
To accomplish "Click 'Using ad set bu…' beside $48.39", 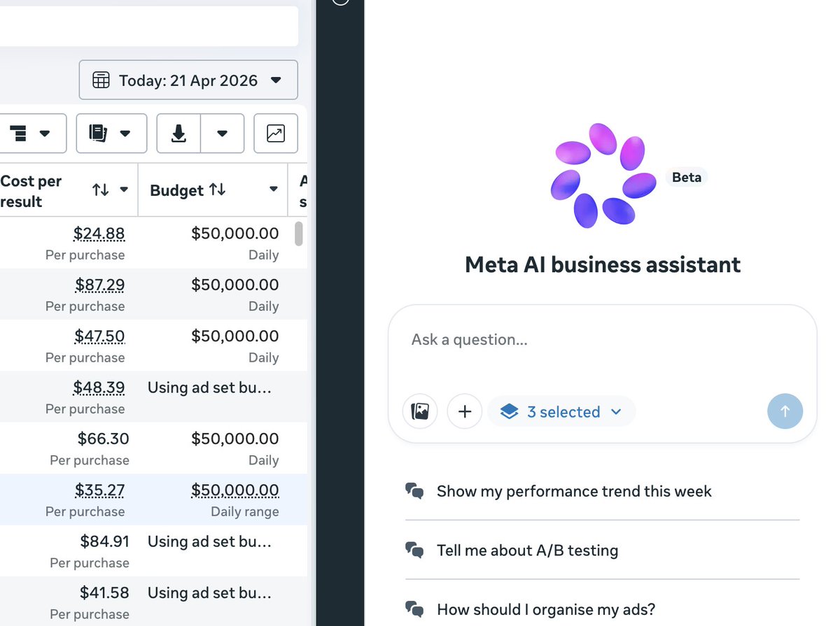I will [x=209, y=387].
